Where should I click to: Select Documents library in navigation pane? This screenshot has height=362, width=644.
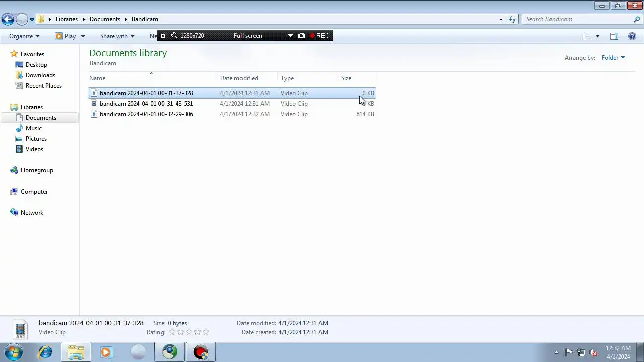pos(41,118)
